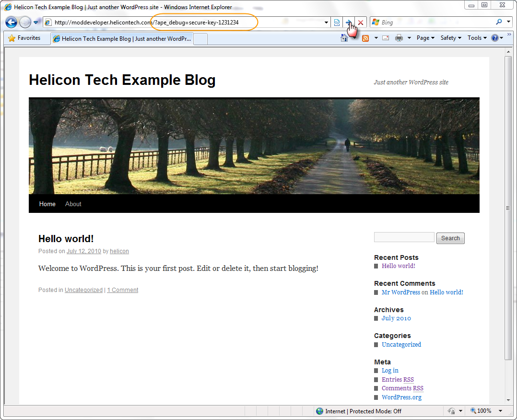Expand the Help dropdown arrow
This screenshot has width=517, height=420.
pyautogui.click(x=502, y=38)
